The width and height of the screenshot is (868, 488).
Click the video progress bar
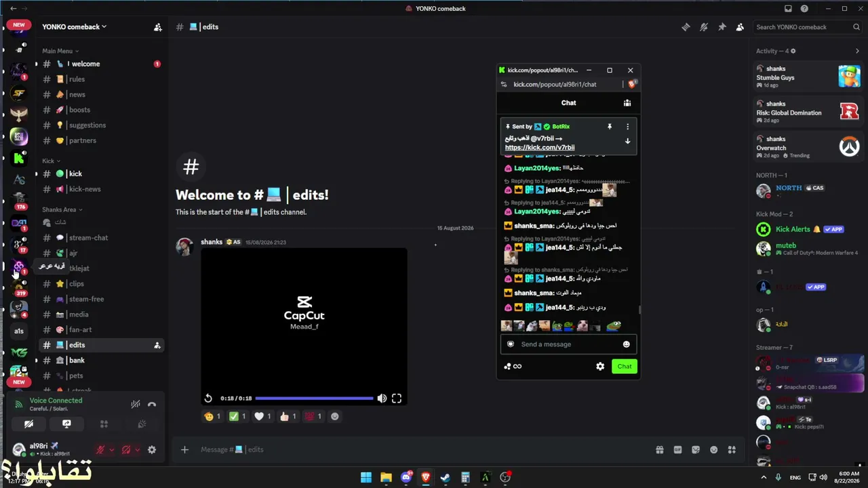[314, 399]
